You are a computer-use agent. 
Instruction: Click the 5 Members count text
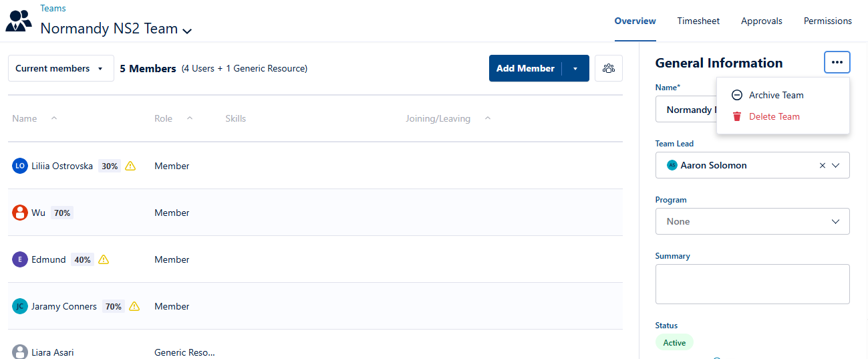pyautogui.click(x=148, y=68)
